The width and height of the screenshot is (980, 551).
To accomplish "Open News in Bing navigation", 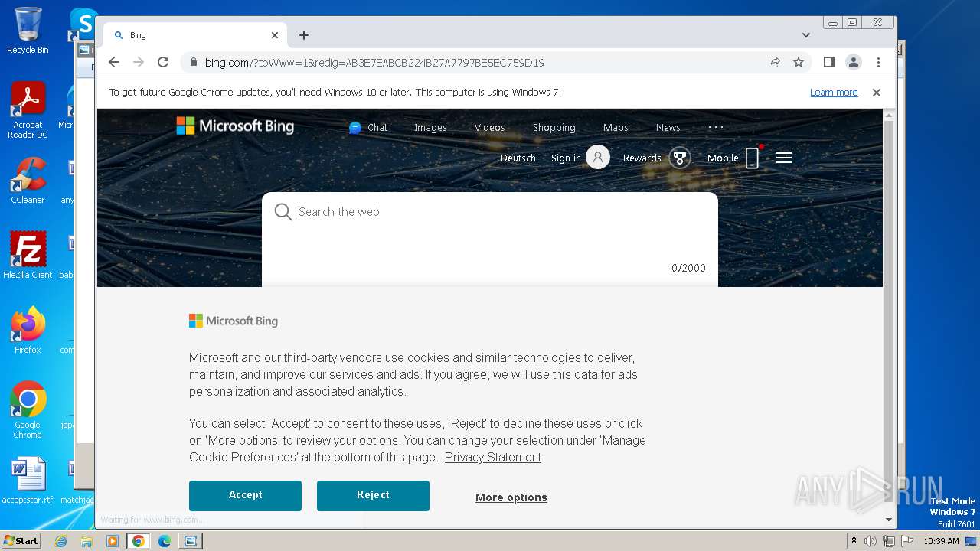I will click(x=668, y=128).
